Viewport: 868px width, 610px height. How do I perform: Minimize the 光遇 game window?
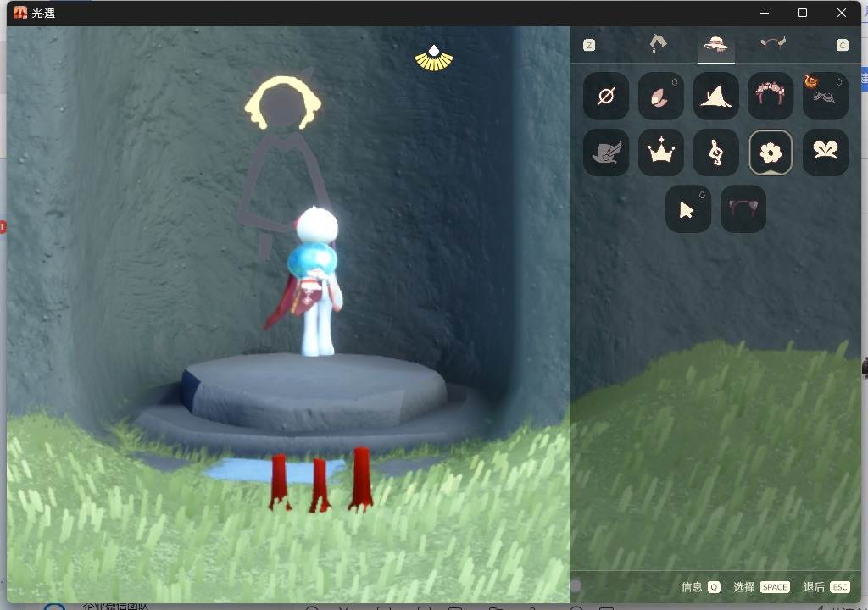click(765, 13)
